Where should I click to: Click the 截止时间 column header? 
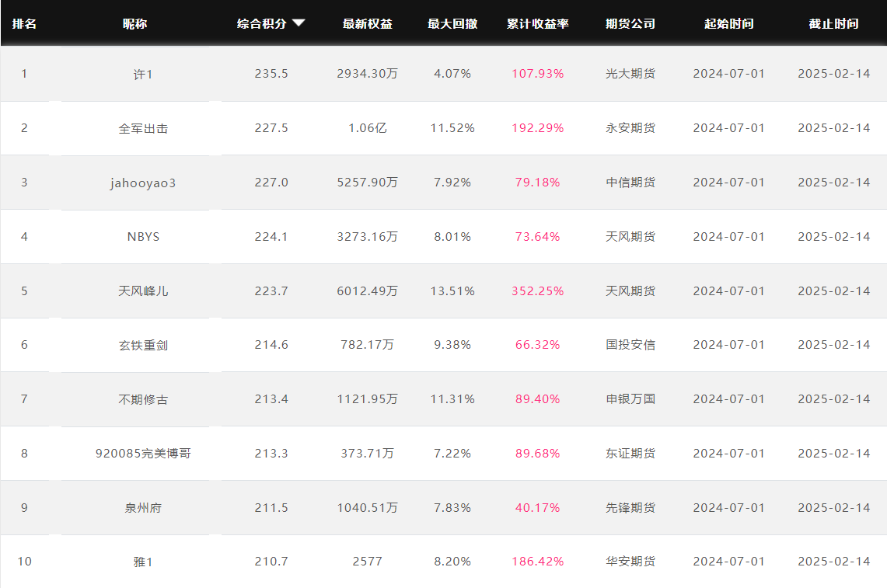pyautogui.click(x=833, y=24)
